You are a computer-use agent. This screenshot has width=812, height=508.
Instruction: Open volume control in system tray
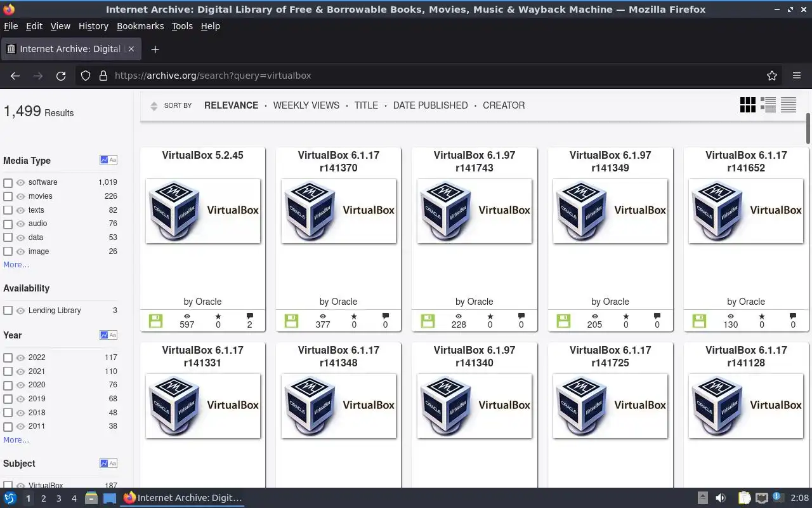(721, 498)
